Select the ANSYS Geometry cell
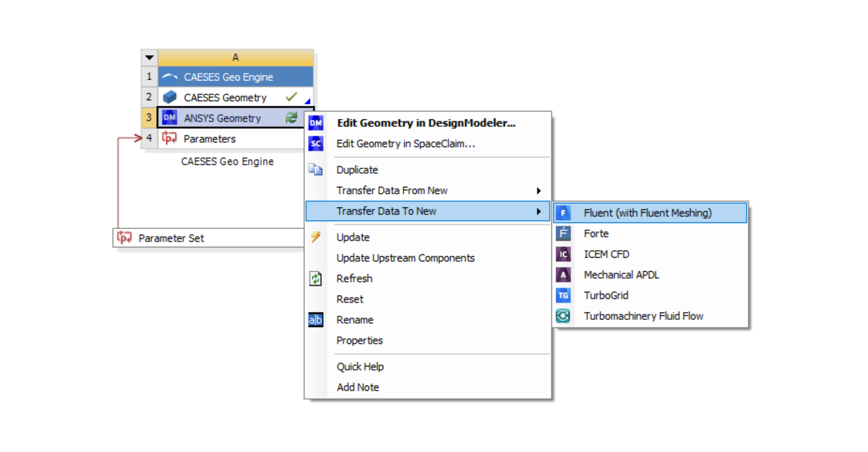The image size is (868, 452). pos(231,118)
